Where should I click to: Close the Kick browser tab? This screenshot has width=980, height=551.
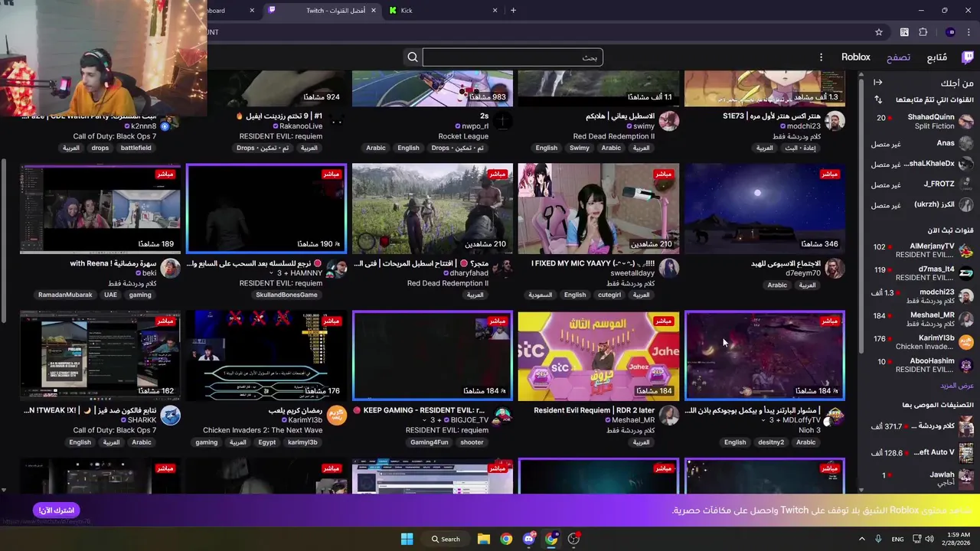pyautogui.click(x=495, y=11)
